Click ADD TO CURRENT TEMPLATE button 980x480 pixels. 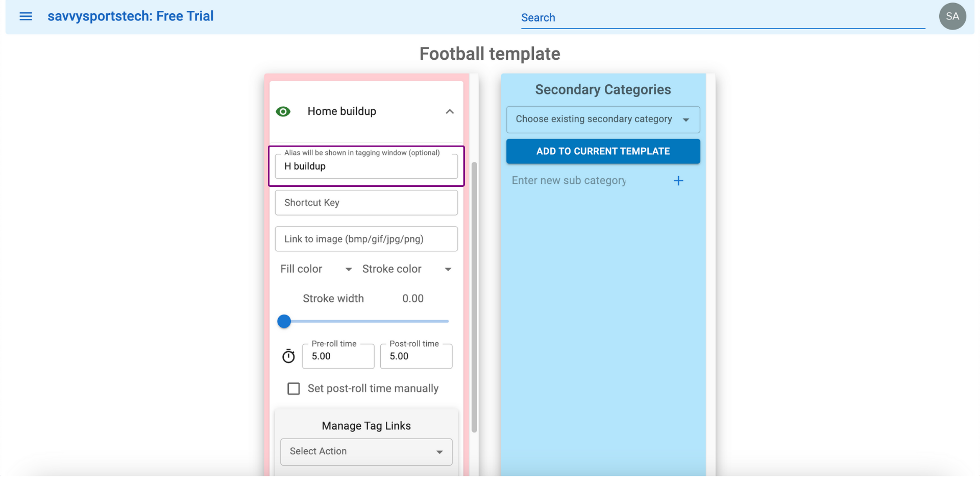(603, 151)
